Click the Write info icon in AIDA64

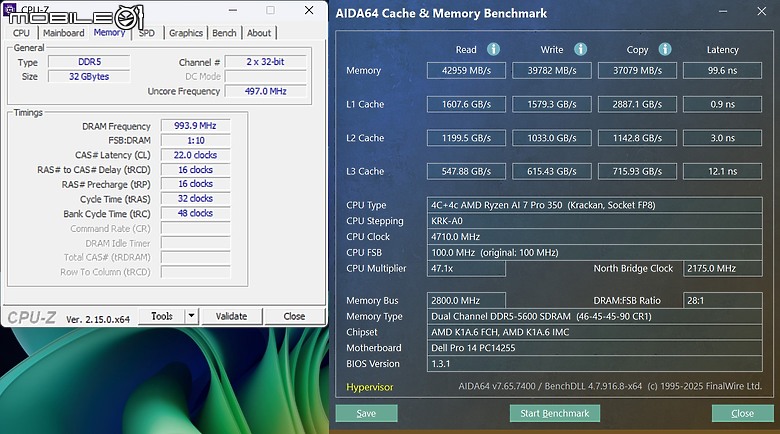[580, 49]
